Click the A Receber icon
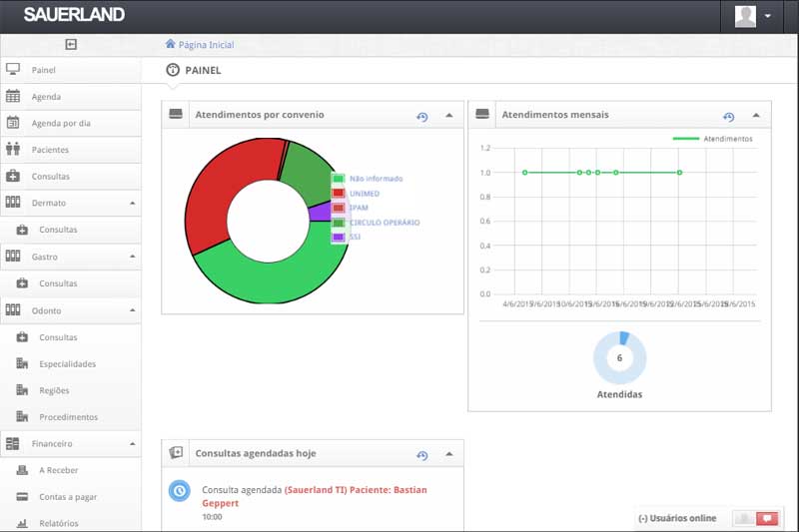The width and height of the screenshot is (799, 532). pos(22,470)
